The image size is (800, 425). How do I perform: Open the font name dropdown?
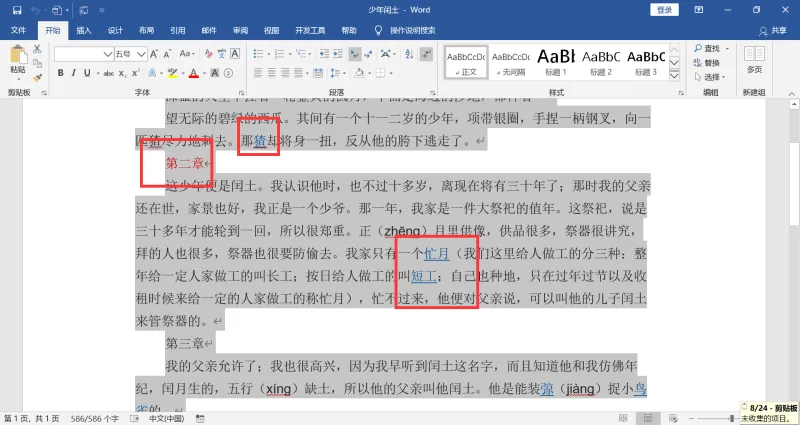pos(108,54)
